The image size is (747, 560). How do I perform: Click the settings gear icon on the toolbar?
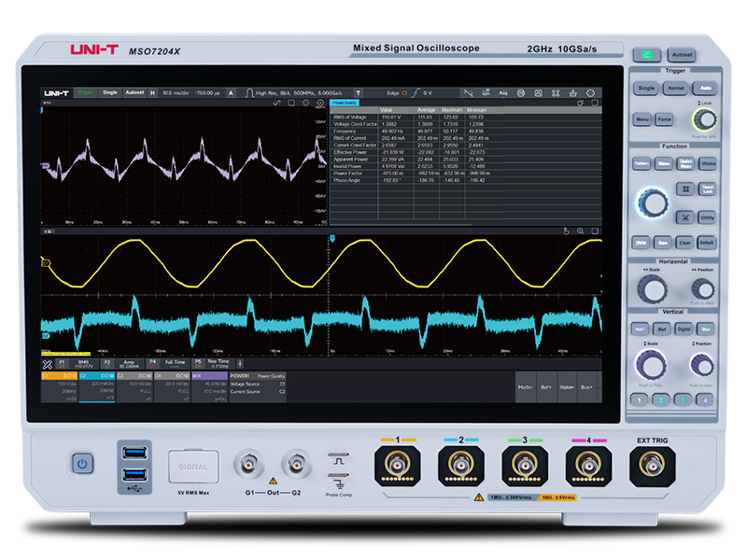click(589, 93)
